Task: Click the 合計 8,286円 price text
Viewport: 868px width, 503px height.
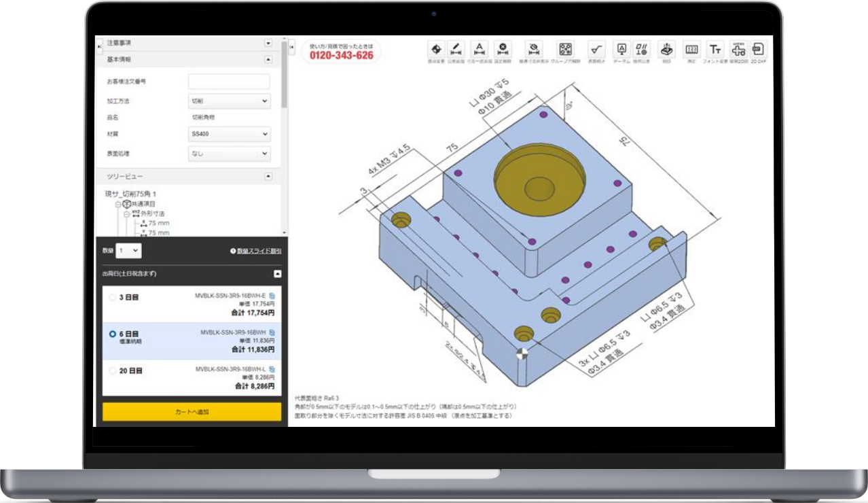Action: pyautogui.click(x=255, y=386)
